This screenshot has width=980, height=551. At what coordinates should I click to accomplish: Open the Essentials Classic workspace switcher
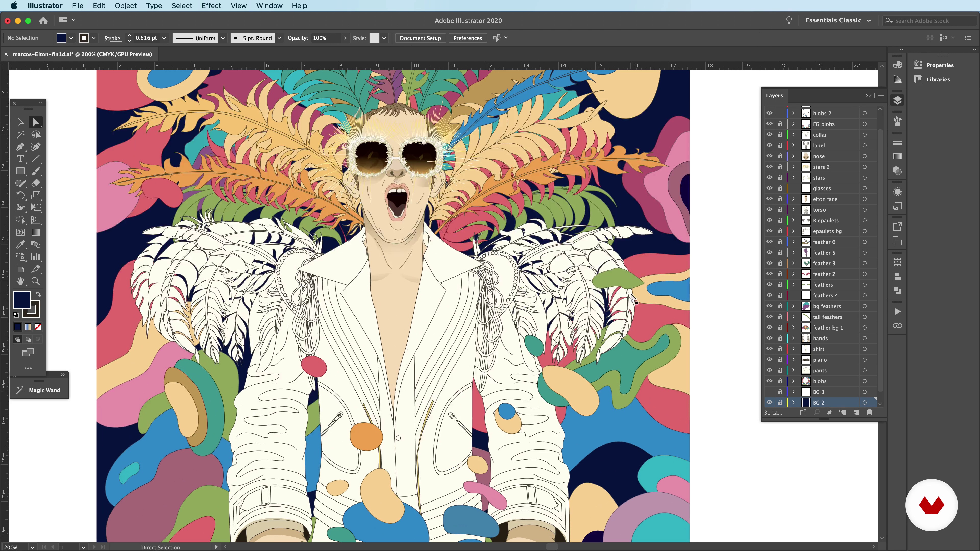[x=838, y=20]
